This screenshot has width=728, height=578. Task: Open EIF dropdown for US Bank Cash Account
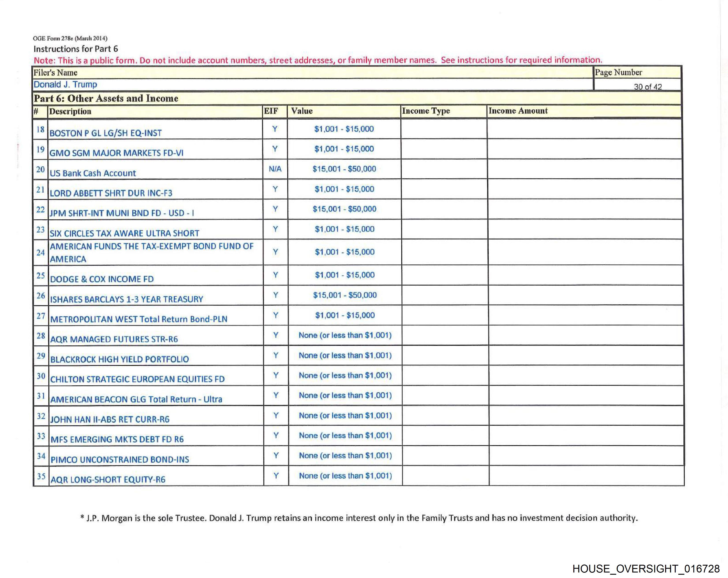point(275,169)
